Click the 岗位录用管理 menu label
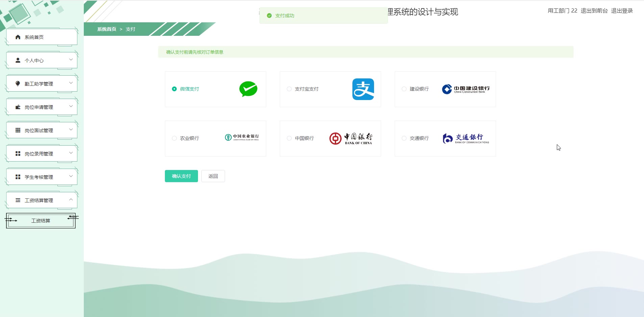 pyautogui.click(x=39, y=154)
